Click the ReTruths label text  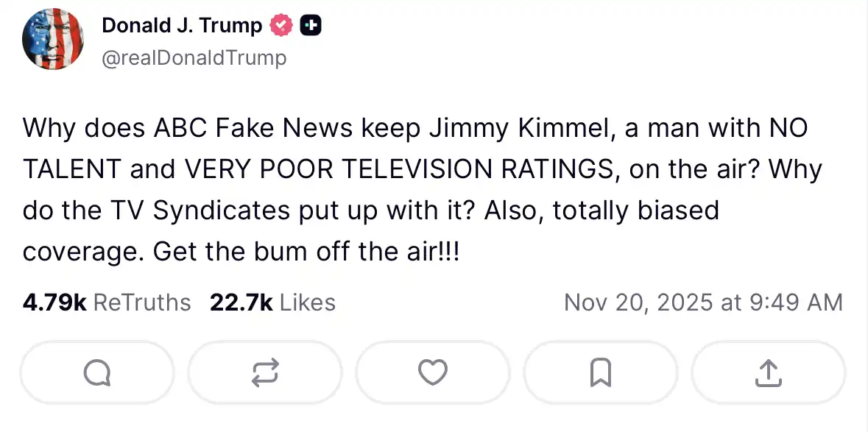143,302
